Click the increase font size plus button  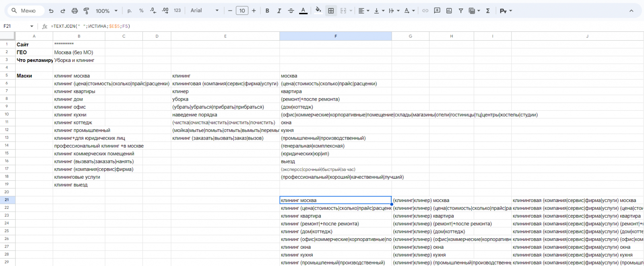[x=254, y=11]
